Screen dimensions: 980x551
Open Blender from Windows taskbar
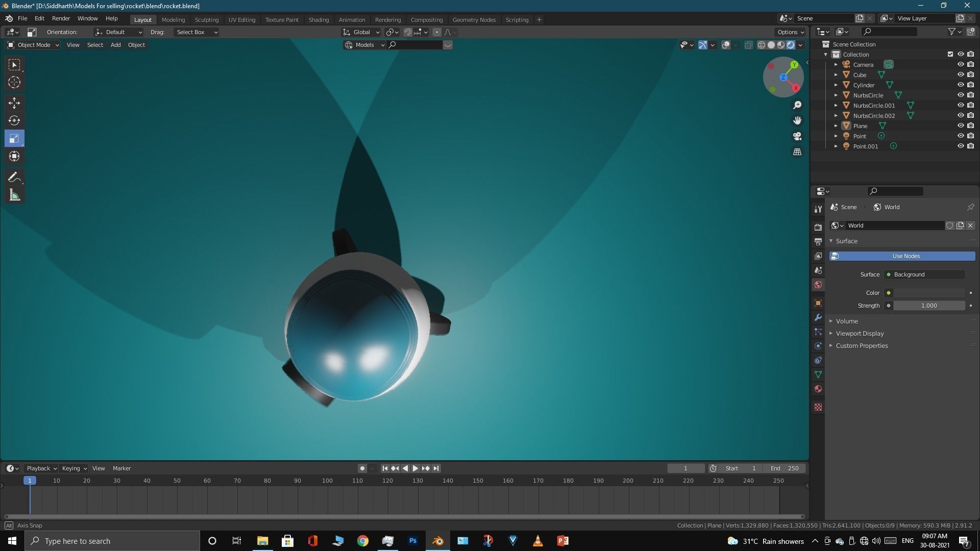437,541
